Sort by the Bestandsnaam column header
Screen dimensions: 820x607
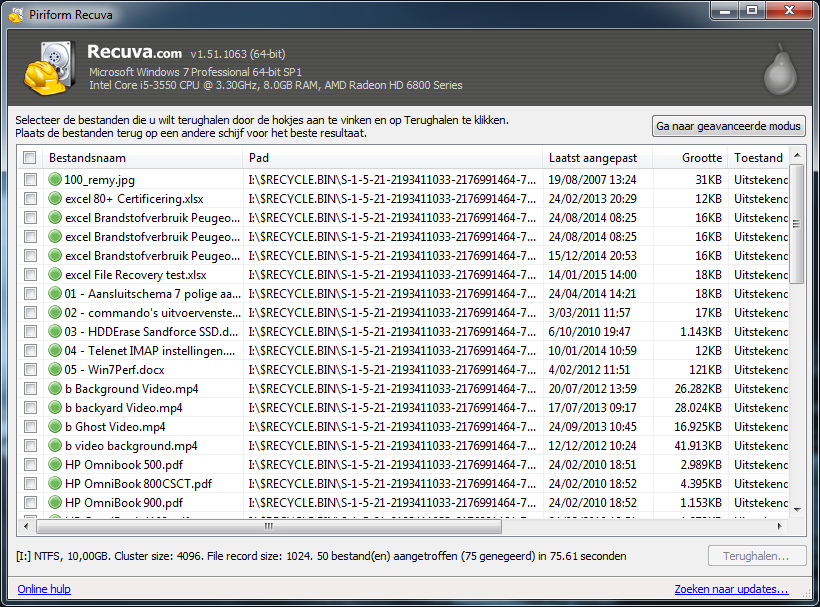(143, 157)
